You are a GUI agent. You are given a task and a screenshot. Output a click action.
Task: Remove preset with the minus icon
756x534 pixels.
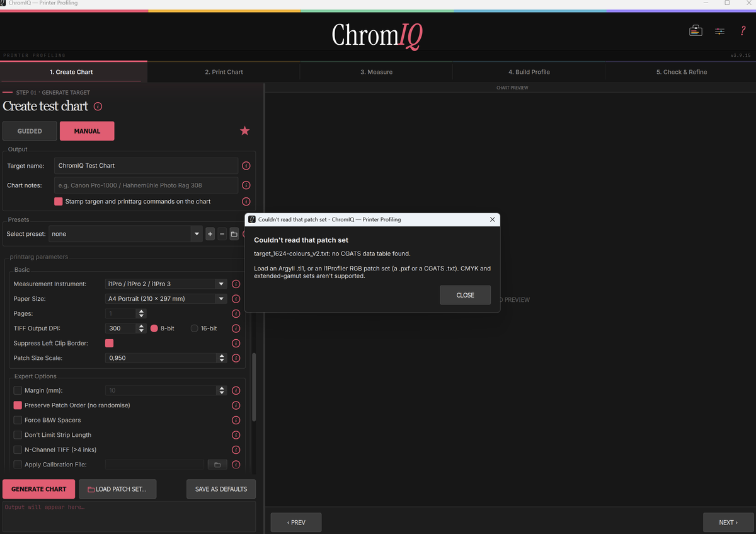222,234
